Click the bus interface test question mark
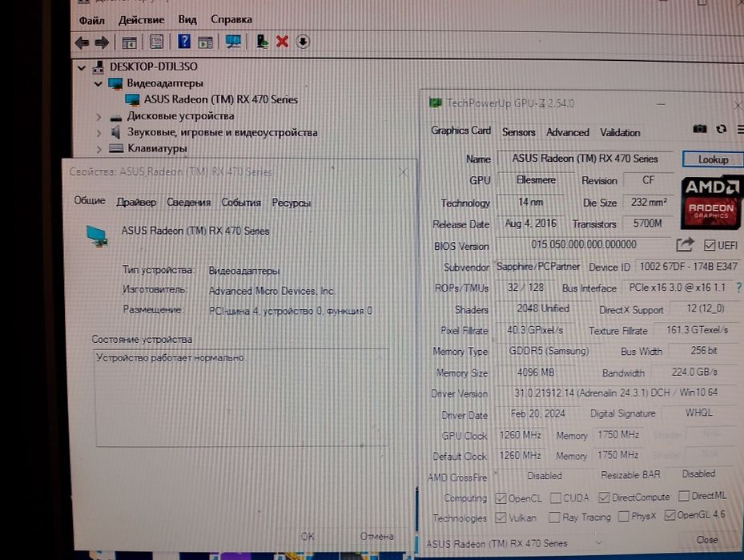 click(x=739, y=287)
